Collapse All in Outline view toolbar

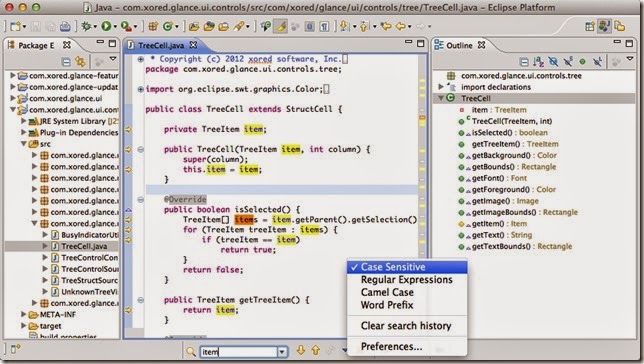tap(524, 62)
